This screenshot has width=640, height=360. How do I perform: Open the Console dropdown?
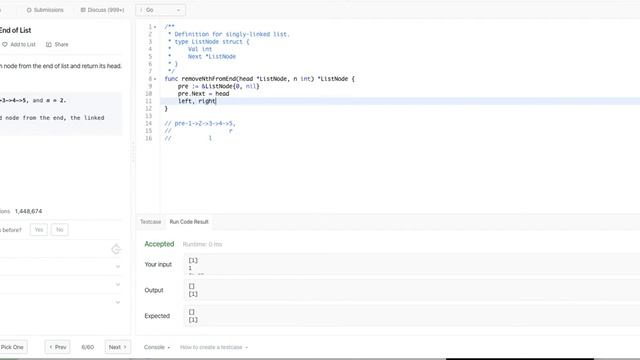[157, 347]
